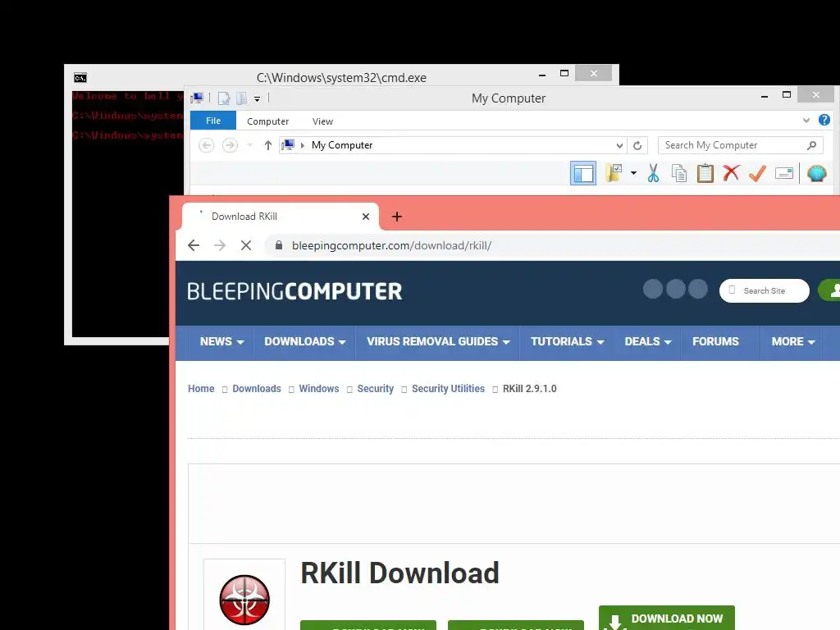
Task: Click the cmd.exe window title bar icon
Action: pyautogui.click(x=80, y=78)
